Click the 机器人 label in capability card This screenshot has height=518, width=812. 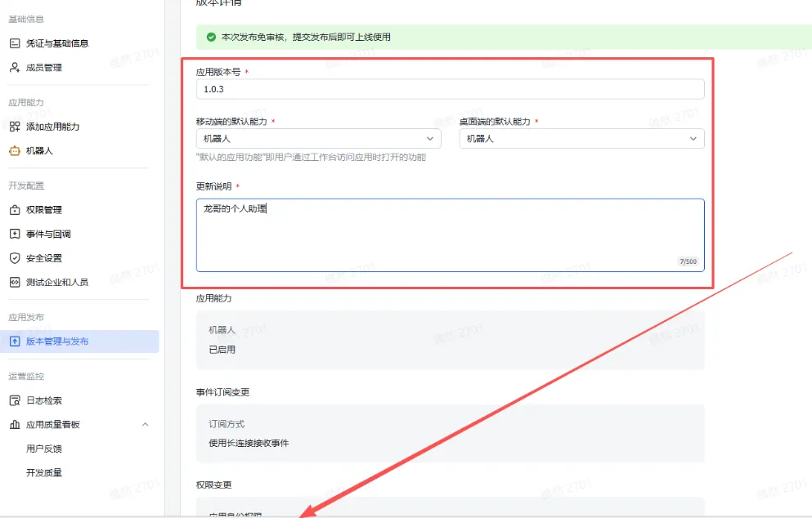[222, 329]
